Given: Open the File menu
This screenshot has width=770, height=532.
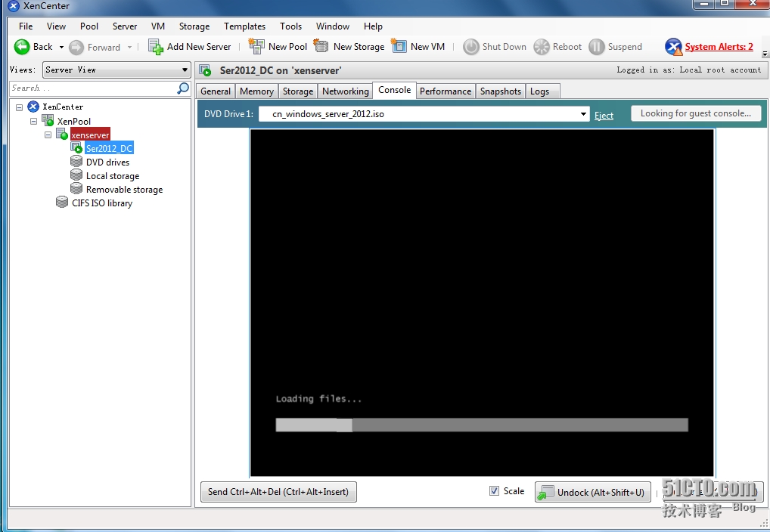Looking at the screenshot, I should pos(26,26).
